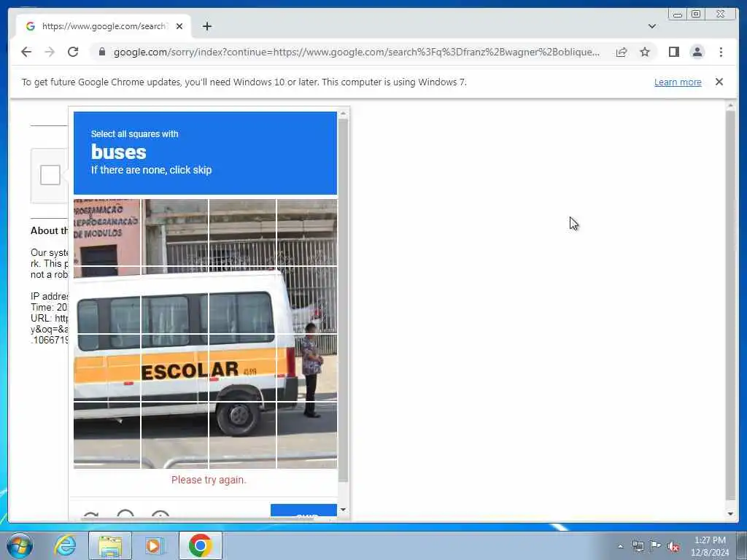Click the page scroll-down arrow
This screenshot has height=560, width=747.
coord(730,514)
